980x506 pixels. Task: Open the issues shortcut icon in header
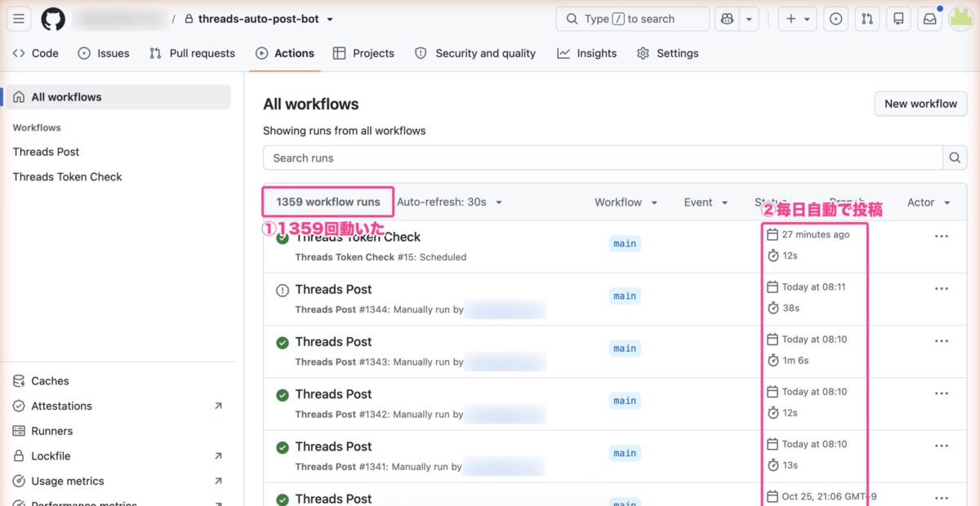point(835,19)
